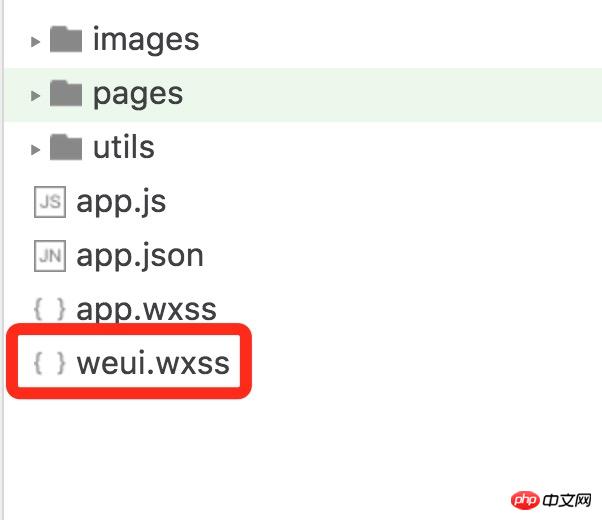Open the weui.wxss stylesheet
The width and height of the screenshot is (602, 520).
click(x=153, y=363)
